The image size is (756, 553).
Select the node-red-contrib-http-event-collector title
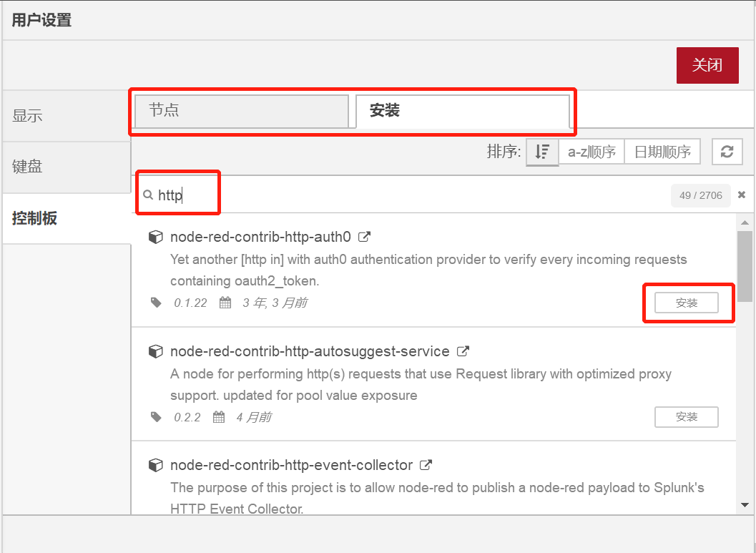pos(291,465)
